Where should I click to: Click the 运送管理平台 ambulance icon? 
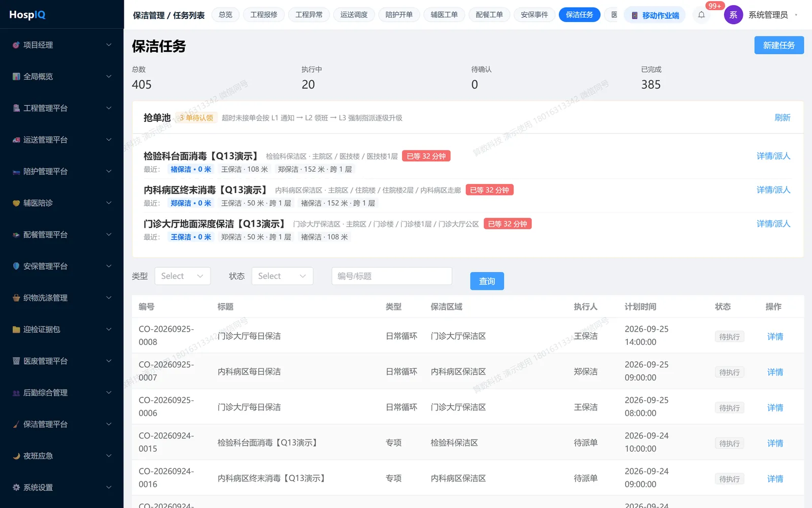(x=16, y=140)
